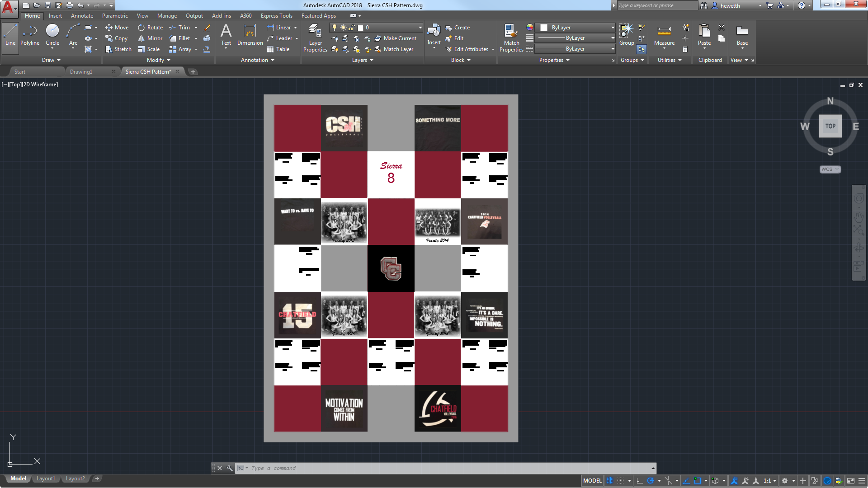Image resolution: width=868 pixels, height=488 pixels.
Task: Toggle ortho mode in the status bar
Action: (x=641, y=481)
